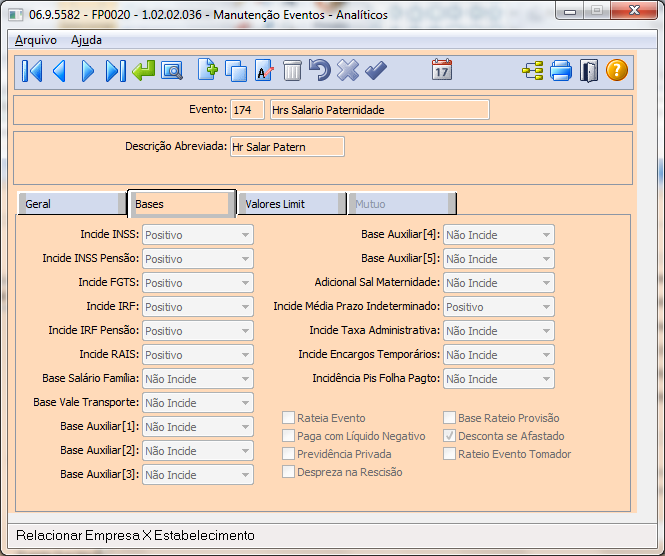Image resolution: width=665 pixels, height=556 pixels.
Task: Expand Incide Média Prazo Indeterminado dropdown
Action: [x=499, y=307]
